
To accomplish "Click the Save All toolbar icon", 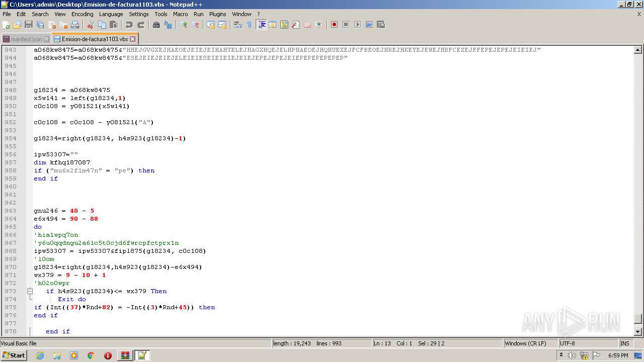I will pyautogui.click(x=40, y=25).
